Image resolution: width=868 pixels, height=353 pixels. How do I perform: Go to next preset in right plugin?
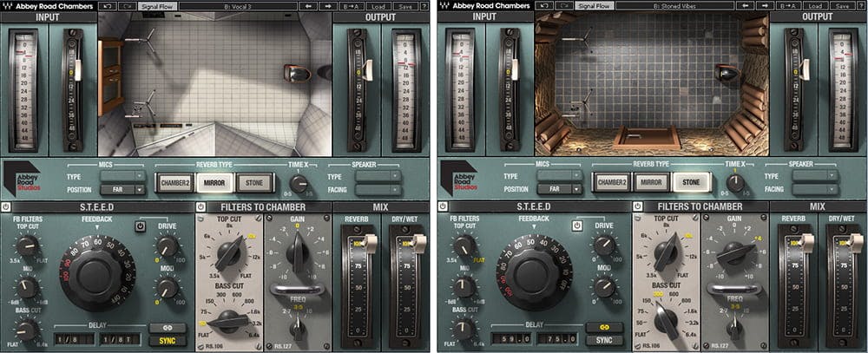(764, 5)
